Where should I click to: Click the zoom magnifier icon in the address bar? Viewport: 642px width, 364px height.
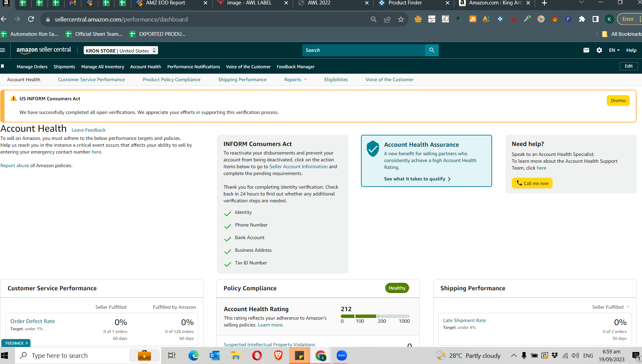(x=374, y=19)
